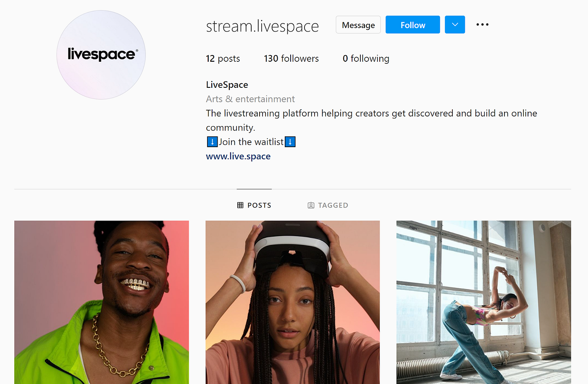Click the 12 posts count
The image size is (588, 384).
pyautogui.click(x=223, y=58)
